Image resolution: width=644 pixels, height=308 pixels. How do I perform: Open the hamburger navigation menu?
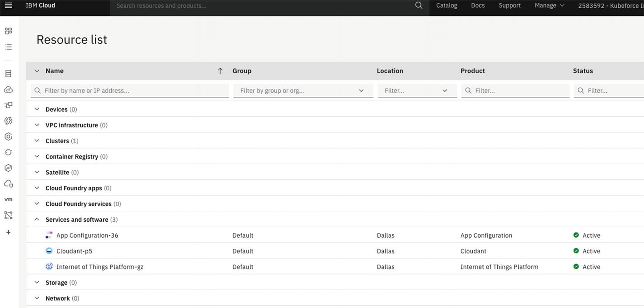click(8, 5)
